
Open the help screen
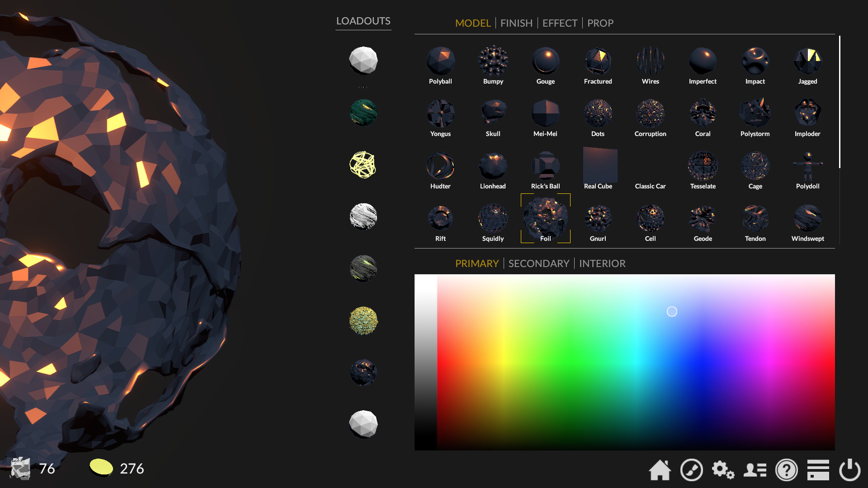[787, 470]
